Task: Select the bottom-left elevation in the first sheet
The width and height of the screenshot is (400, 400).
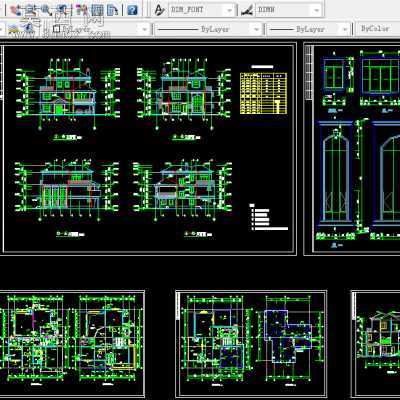Action: click(67, 190)
